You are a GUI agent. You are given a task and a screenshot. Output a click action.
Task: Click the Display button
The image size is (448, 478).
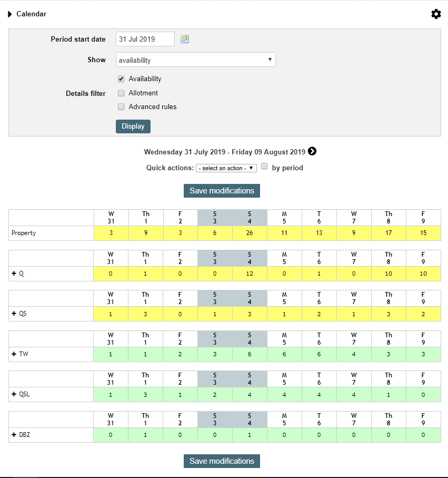(x=133, y=126)
